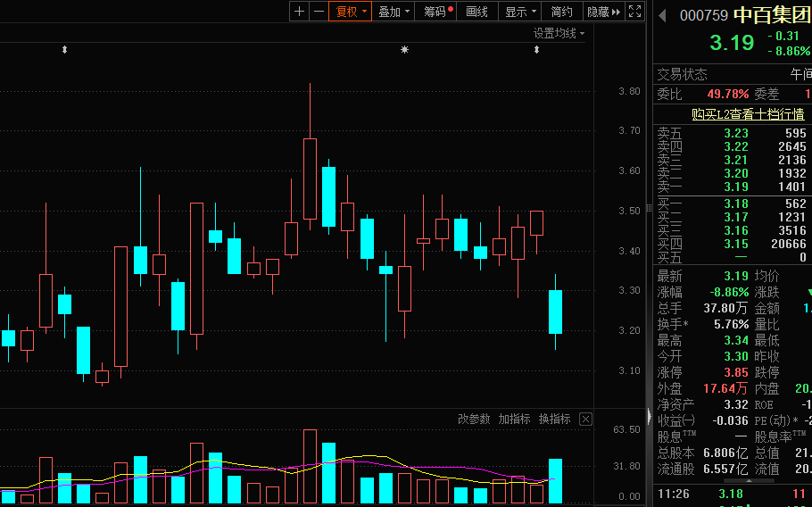Select 卖四 price 3.22
This screenshot has height=507, width=812.
[736, 146]
